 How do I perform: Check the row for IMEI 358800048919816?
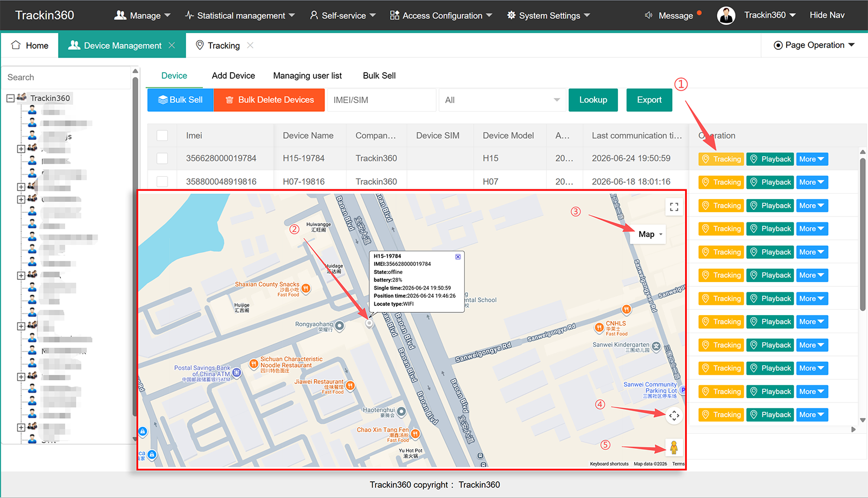coord(162,182)
